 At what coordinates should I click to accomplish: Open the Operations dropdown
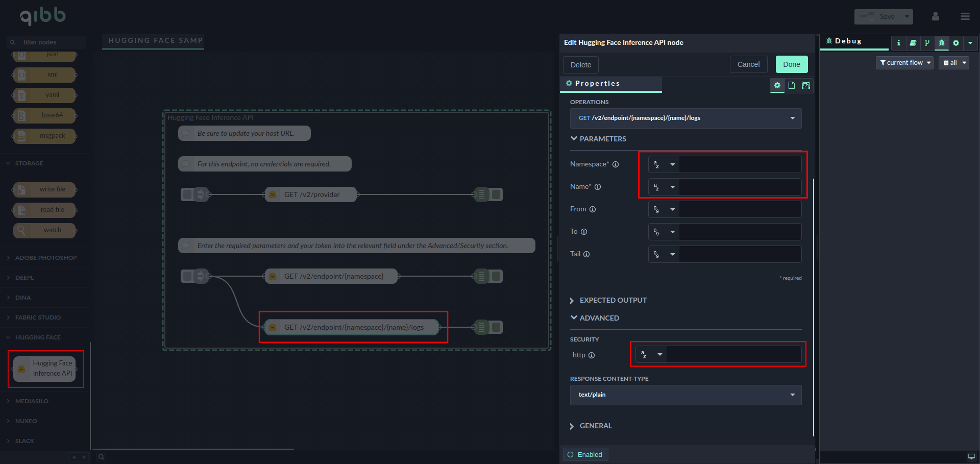685,118
